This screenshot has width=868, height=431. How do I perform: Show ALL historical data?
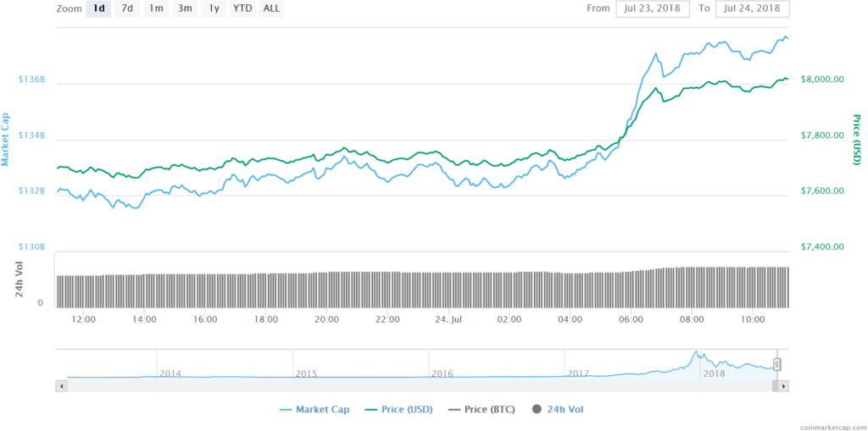[x=271, y=8]
